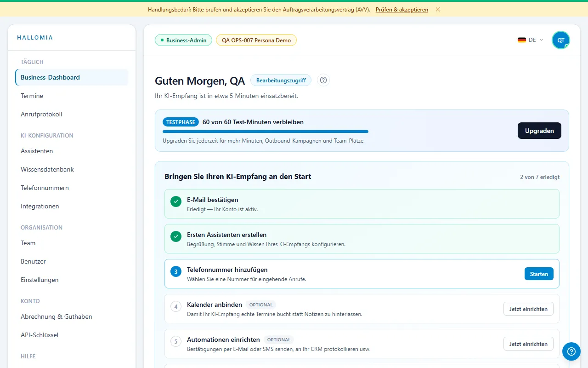The height and width of the screenshot is (368, 588).
Task: Click step 4 number circle
Action: coord(175,306)
